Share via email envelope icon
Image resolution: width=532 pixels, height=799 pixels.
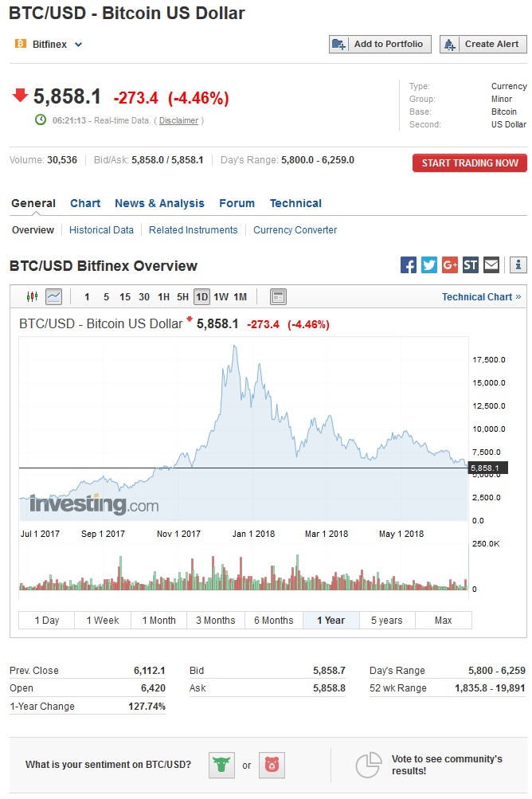coord(491,265)
